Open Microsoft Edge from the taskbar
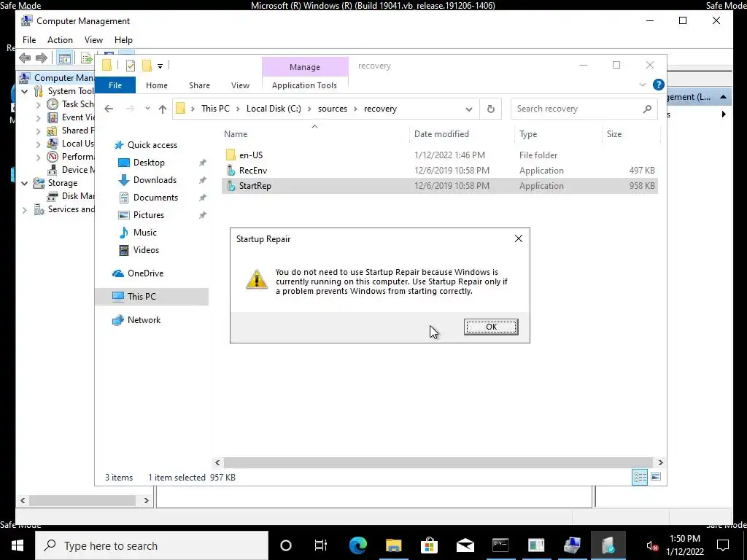The width and height of the screenshot is (747, 560). pos(357,545)
